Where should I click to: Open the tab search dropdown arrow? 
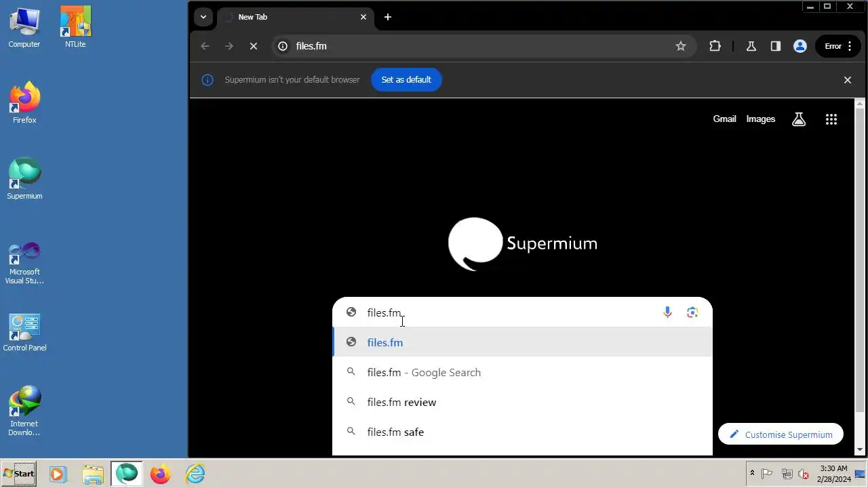pyautogui.click(x=203, y=17)
